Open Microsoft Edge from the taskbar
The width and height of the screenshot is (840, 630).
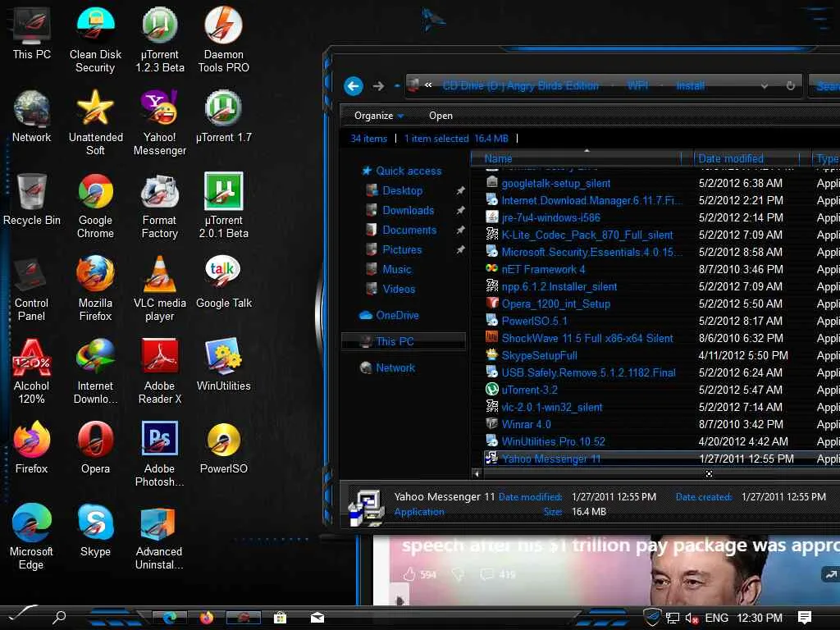(x=170, y=618)
